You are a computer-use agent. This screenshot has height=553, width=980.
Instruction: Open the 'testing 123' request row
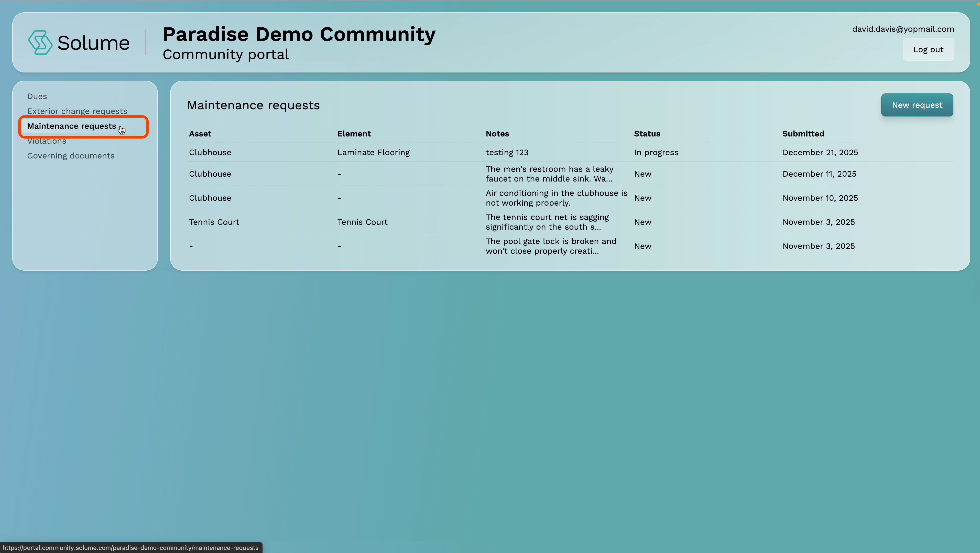pos(570,152)
